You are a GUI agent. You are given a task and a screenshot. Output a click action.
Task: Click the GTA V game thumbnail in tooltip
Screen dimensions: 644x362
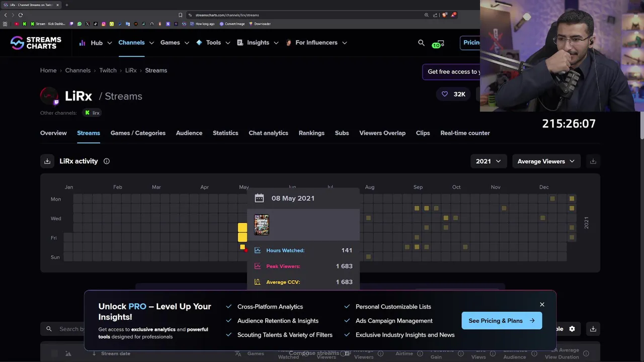tap(262, 225)
